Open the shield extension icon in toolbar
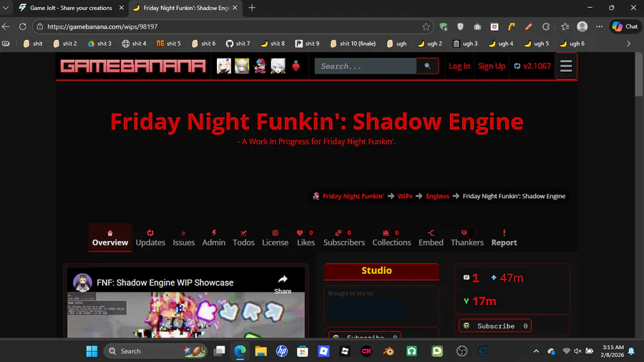The image size is (644, 362). (x=460, y=26)
